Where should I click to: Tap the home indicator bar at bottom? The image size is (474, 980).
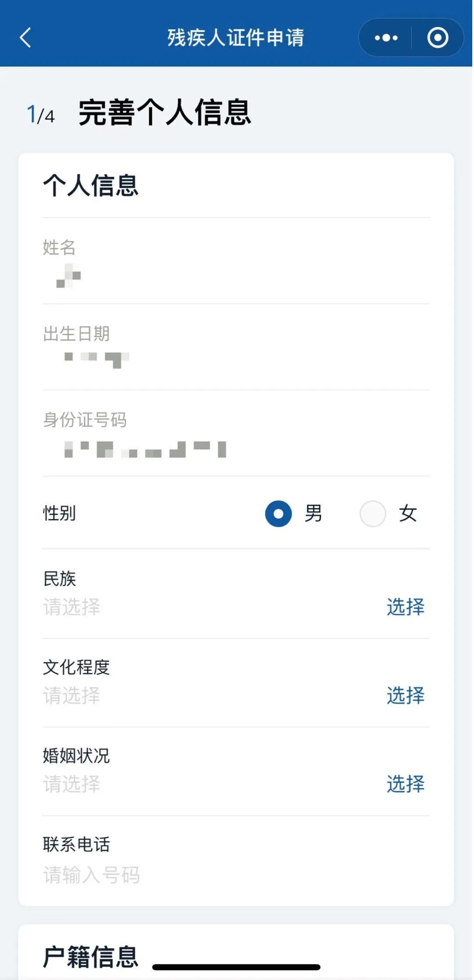236,967
